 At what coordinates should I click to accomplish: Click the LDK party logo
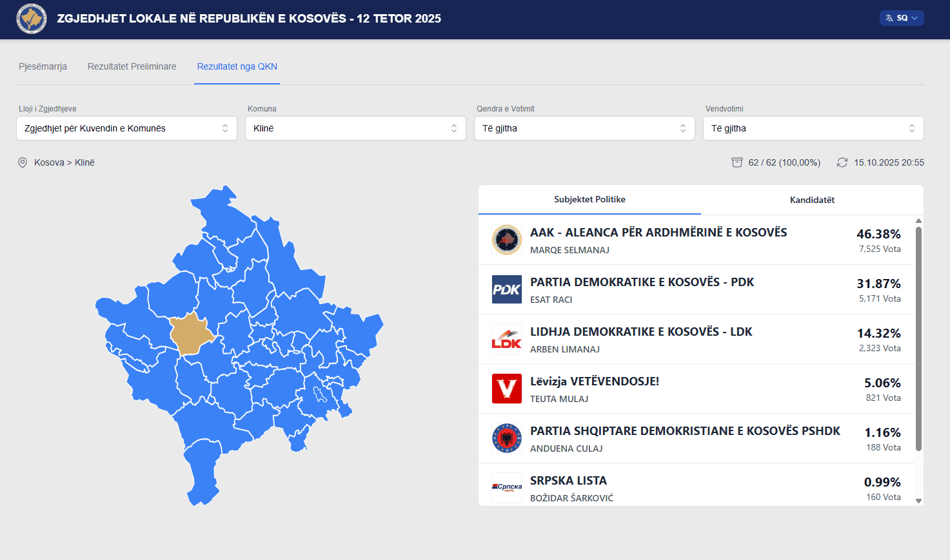click(x=507, y=340)
